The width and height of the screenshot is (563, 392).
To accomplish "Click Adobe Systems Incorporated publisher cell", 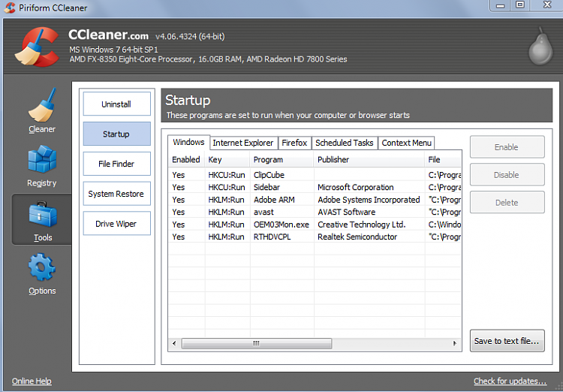I will click(x=369, y=200).
